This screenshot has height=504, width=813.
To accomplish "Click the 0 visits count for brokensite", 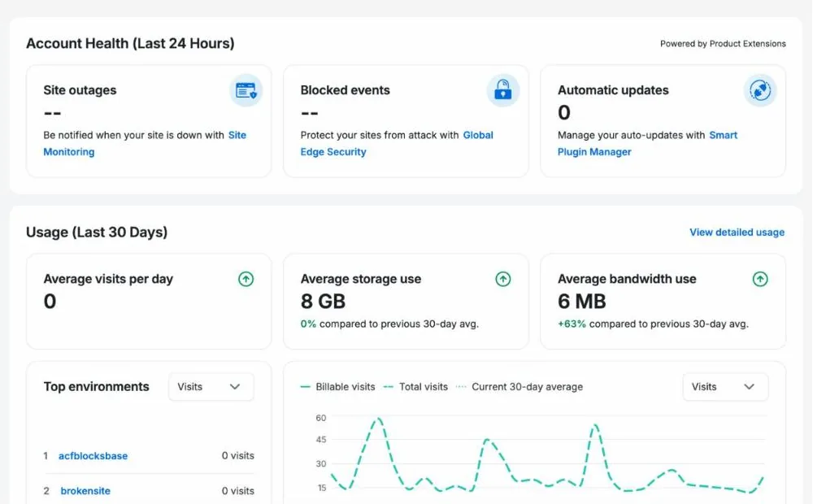I will (x=238, y=490).
